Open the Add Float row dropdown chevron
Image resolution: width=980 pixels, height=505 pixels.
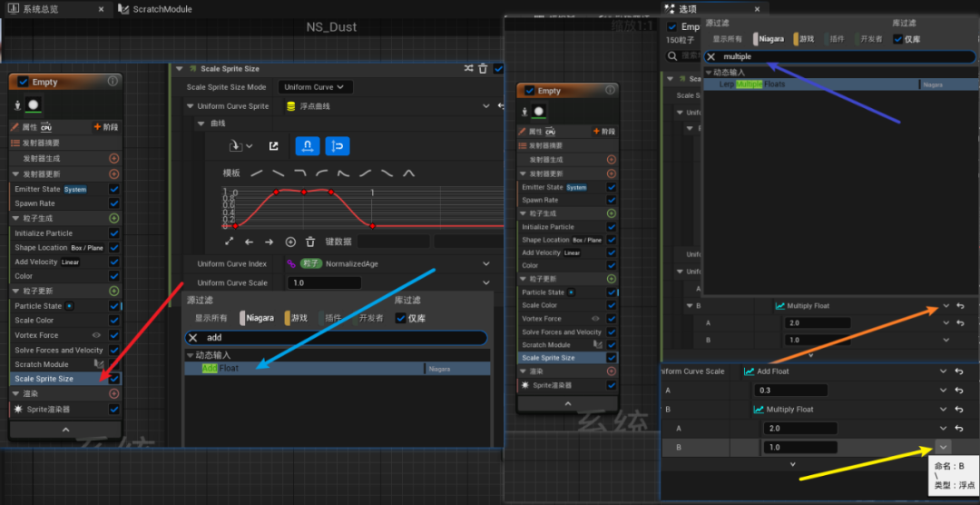944,371
